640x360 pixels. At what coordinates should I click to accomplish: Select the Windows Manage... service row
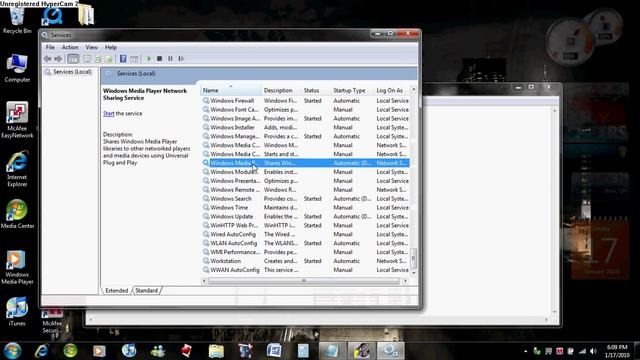[x=305, y=136]
